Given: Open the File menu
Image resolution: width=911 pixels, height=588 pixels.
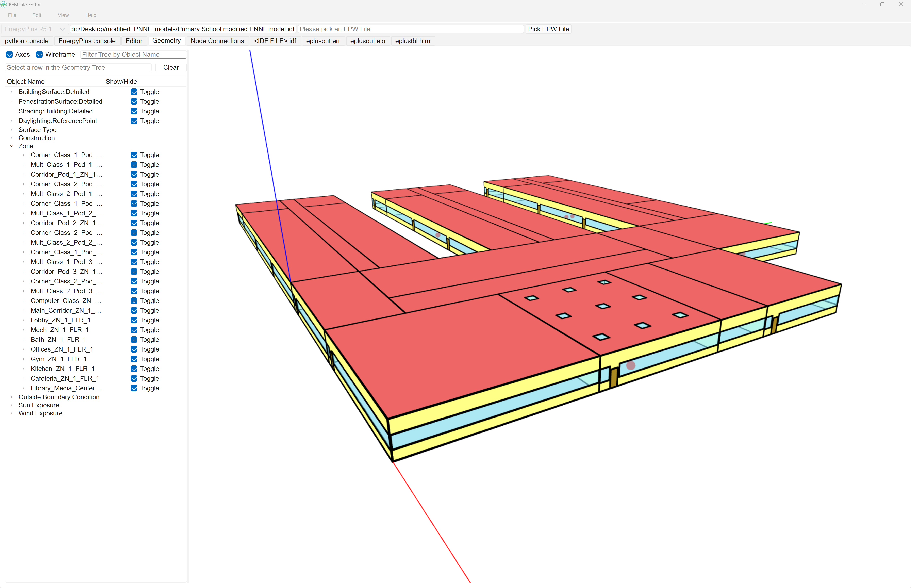Looking at the screenshot, I should (x=12, y=15).
